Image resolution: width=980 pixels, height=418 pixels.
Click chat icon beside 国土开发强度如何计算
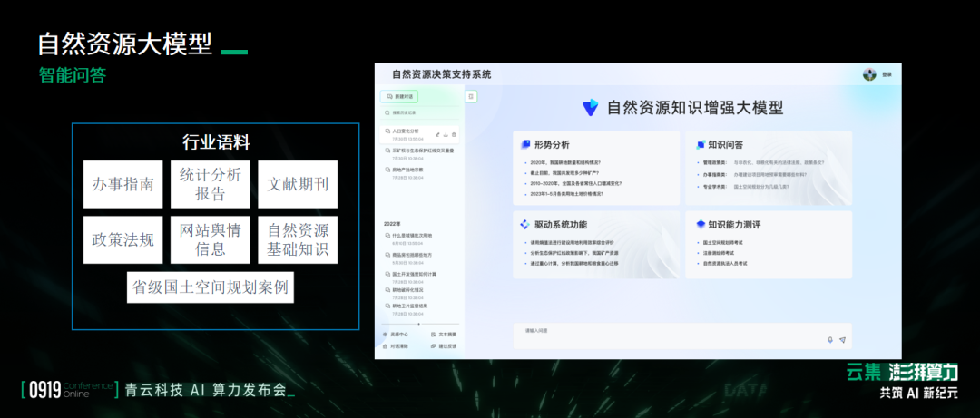click(x=387, y=275)
